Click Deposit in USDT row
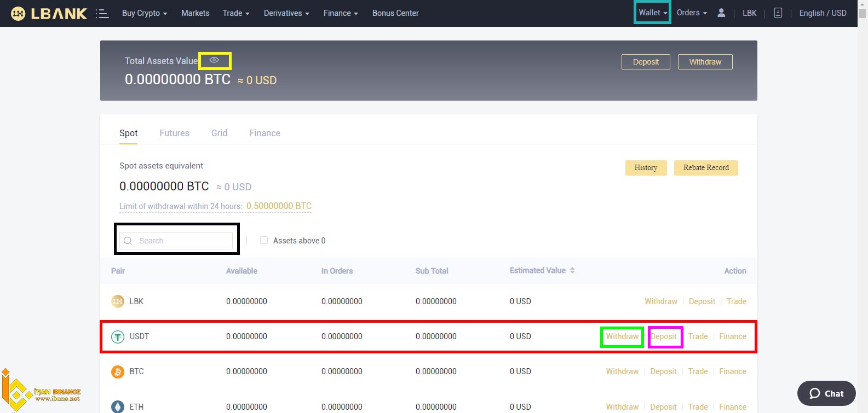The image size is (868, 413). pos(664,336)
